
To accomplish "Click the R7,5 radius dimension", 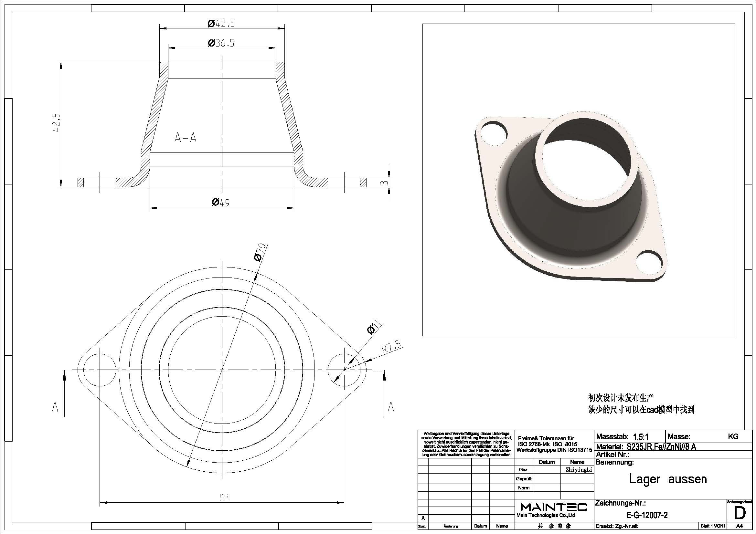I will pos(391,347).
